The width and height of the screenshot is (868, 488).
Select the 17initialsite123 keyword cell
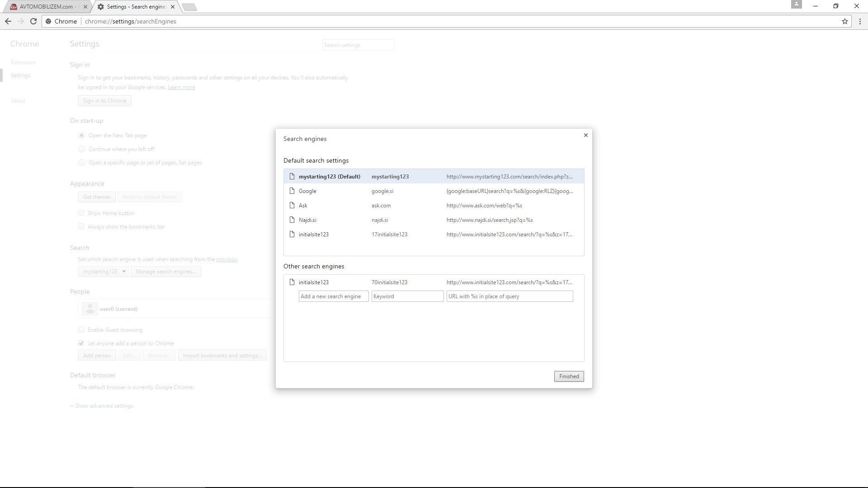click(x=389, y=235)
